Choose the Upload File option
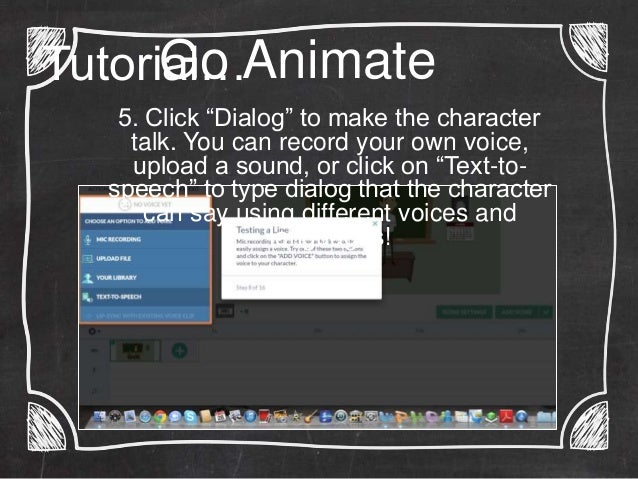 [145, 258]
